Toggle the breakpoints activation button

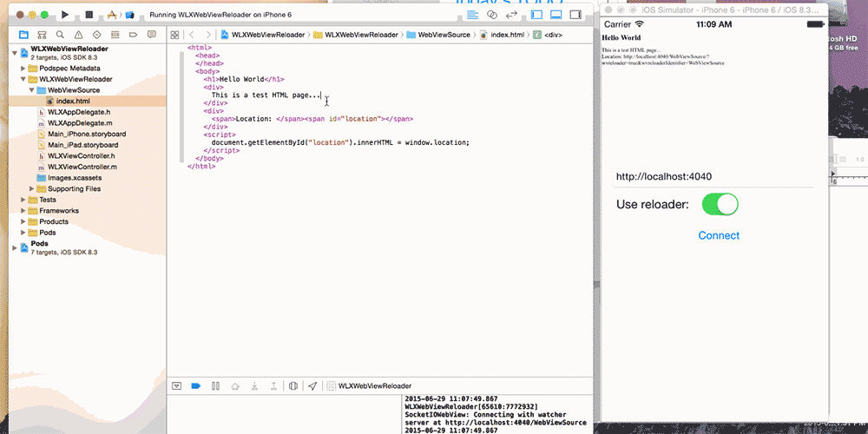coord(195,385)
